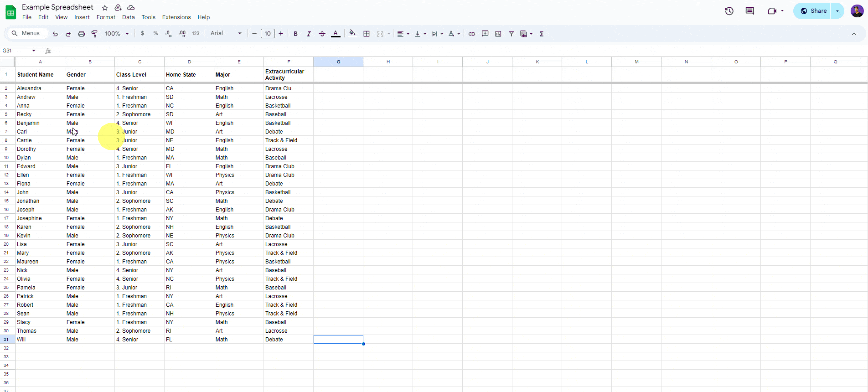Search the Menus box

tap(26, 33)
